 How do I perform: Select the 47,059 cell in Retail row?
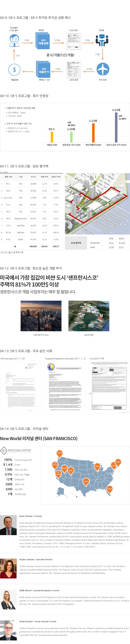coord(33,239)
